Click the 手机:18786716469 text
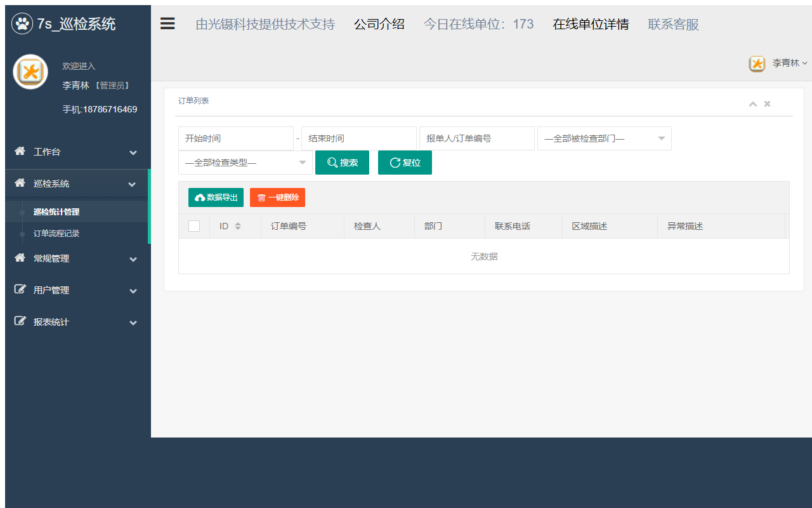This screenshot has width=812, height=508. pos(100,109)
